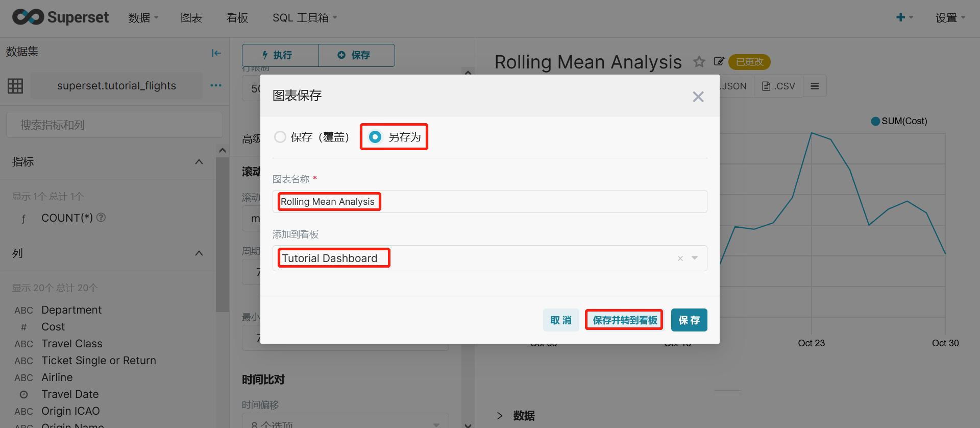Collapse the 指标 section
Screen dimensions: 980x428
pos(199,162)
